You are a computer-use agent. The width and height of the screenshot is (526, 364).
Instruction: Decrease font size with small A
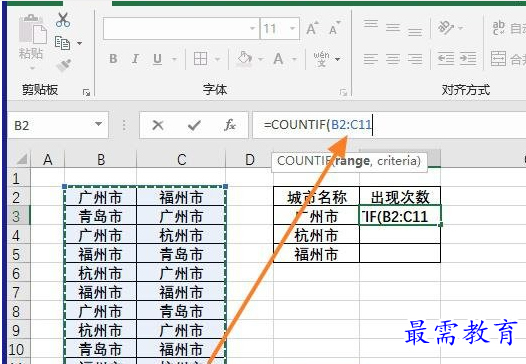(334, 28)
